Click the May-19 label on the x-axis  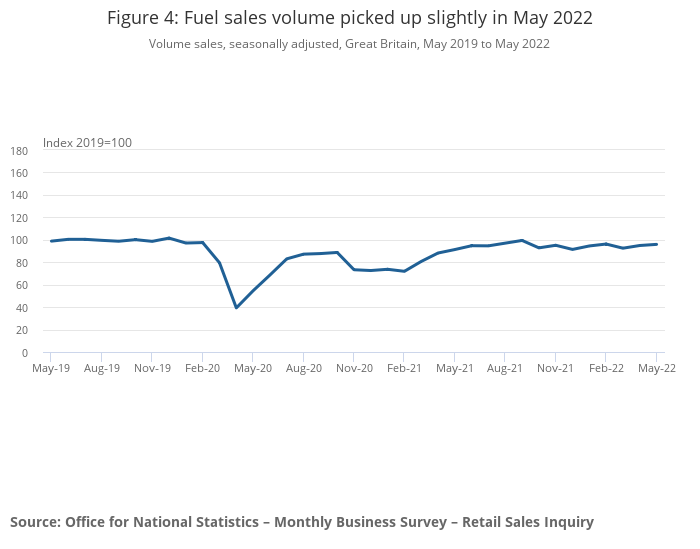[51, 368]
